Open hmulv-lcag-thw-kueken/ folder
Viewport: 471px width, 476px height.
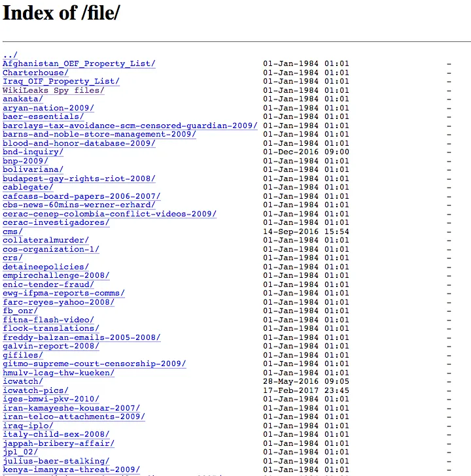click(59, 372)
